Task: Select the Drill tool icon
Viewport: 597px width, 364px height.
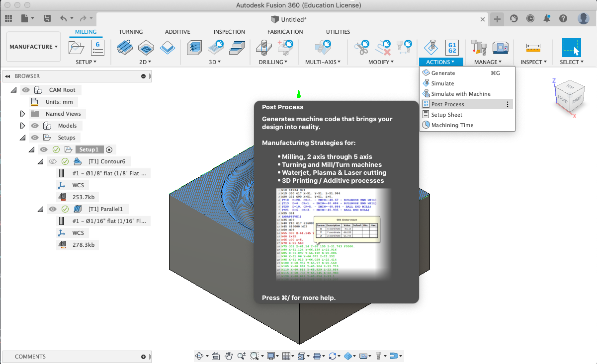Action: pos(263,48)
